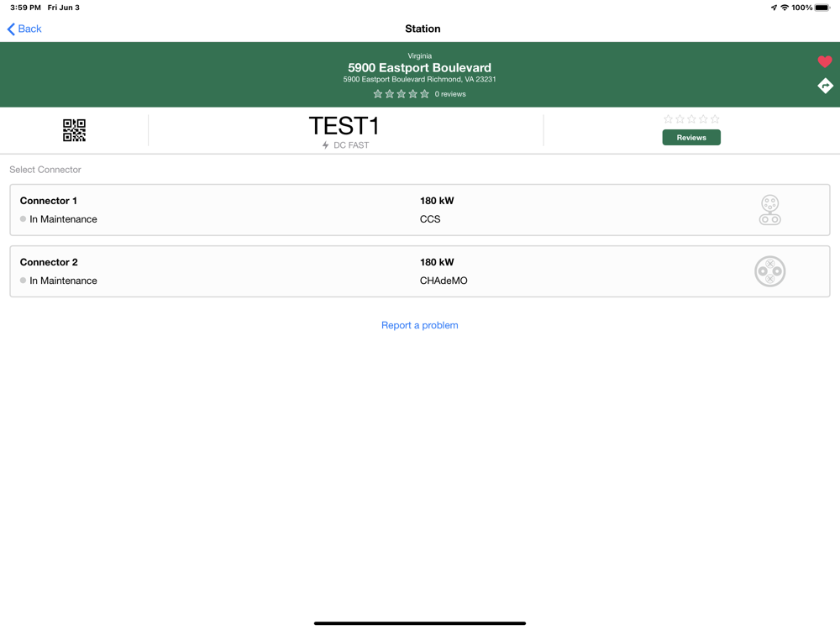This screenshot has height=630, width=840.
Task: Tap the 180 kW value for CHAdeMO
Action: tap(437, 262)
